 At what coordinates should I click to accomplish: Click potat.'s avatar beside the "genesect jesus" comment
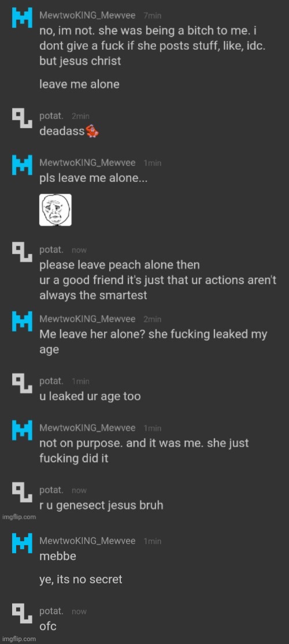click(x=22, y=493)
